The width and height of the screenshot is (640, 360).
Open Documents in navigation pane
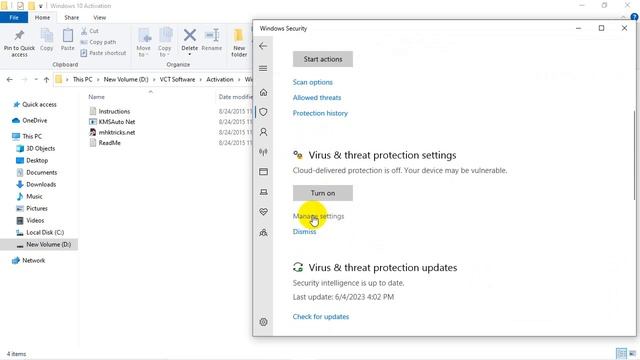(x=42, y=172)
